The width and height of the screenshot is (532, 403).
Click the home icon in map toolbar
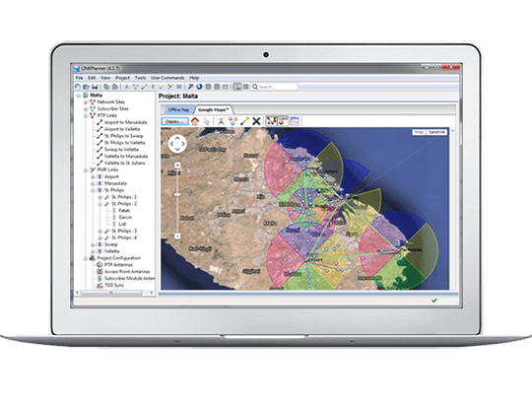195,121
